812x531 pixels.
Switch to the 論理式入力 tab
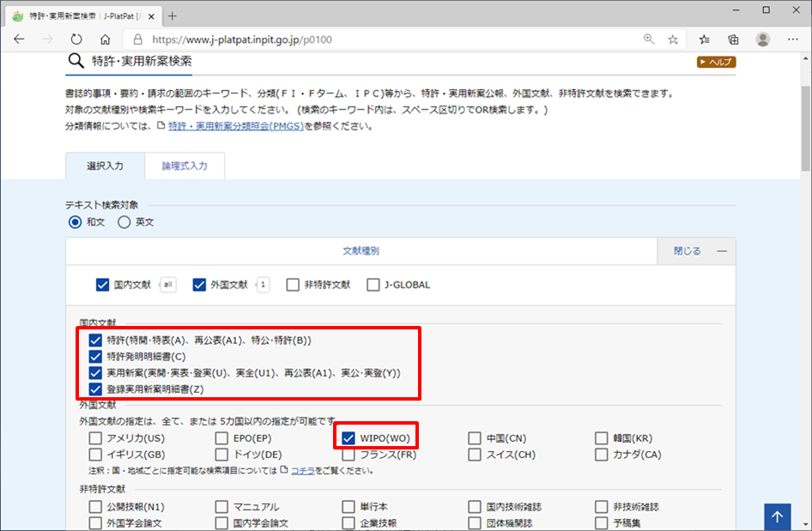(x=185, y=166)
